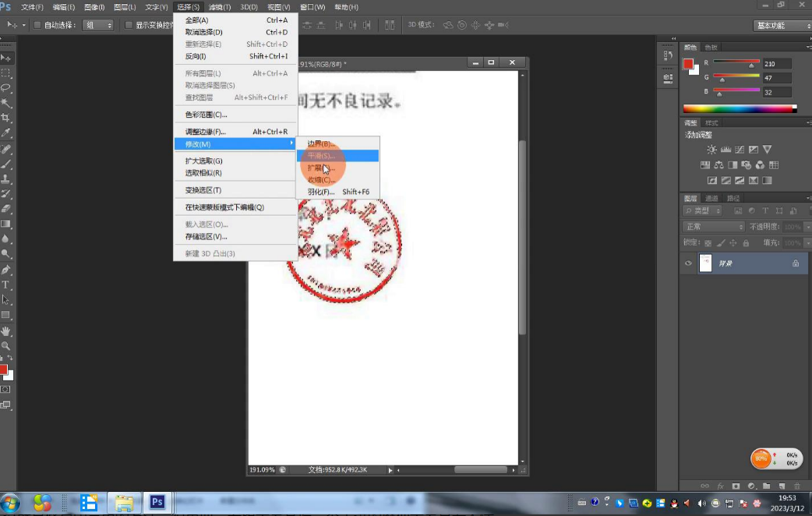Open Photoshop from the Windows taskbar

[157, 502]
